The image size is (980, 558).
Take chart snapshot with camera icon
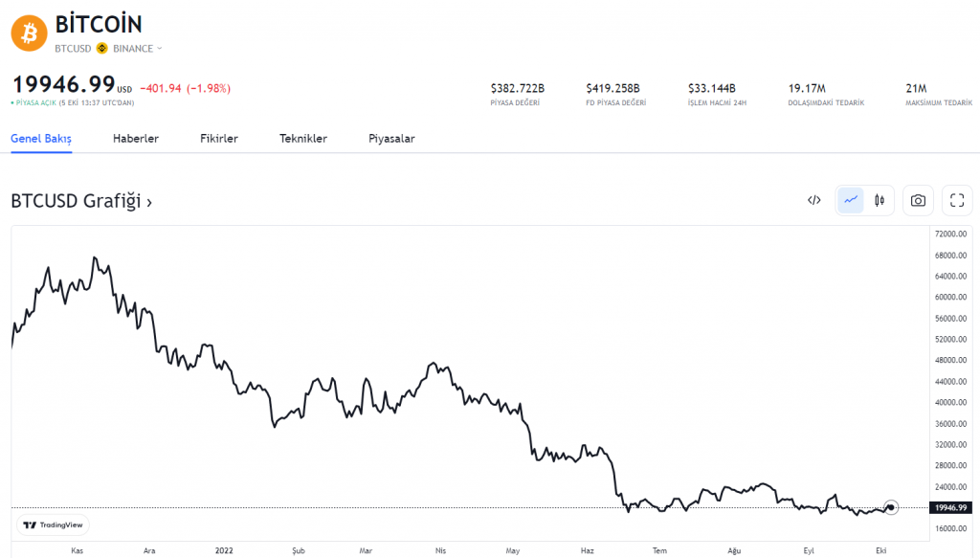(x=918, y=200)
